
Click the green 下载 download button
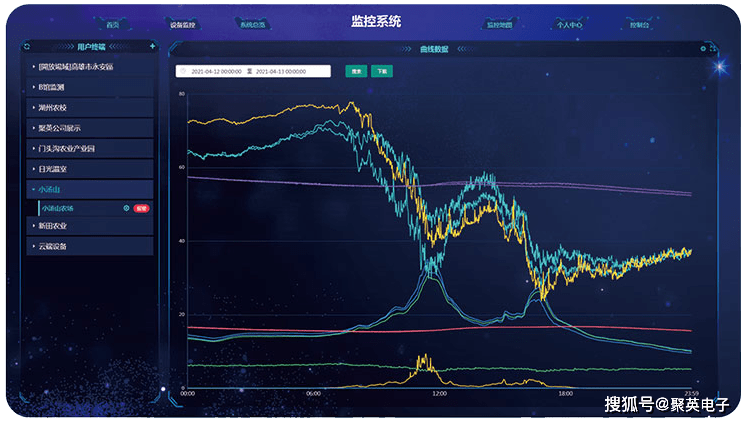(x=381, y=72)
